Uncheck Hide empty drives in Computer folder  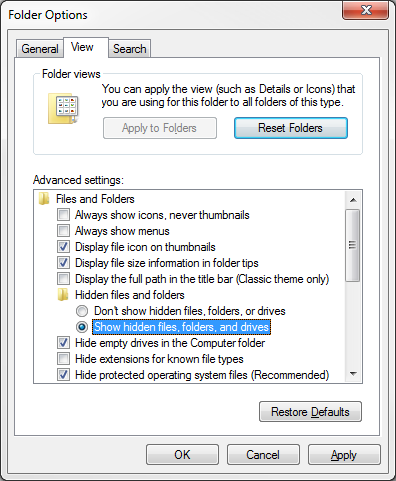[x=63, y=343]
